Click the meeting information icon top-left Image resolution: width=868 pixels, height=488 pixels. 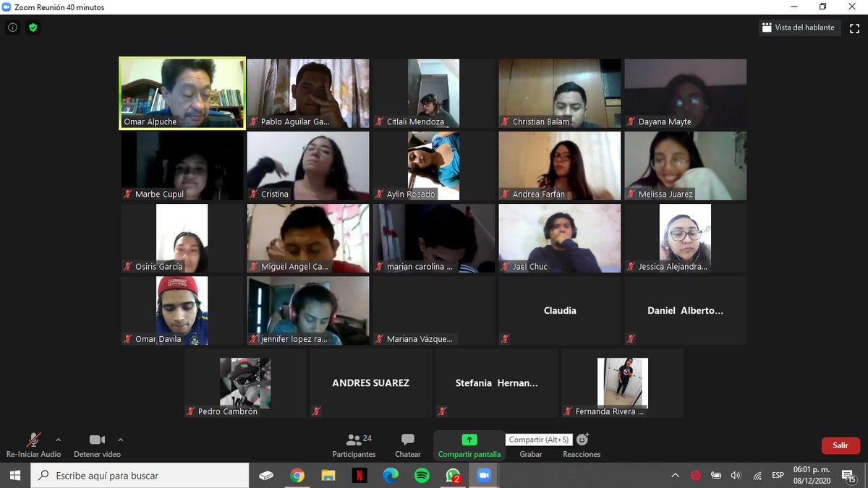[12, 27]
